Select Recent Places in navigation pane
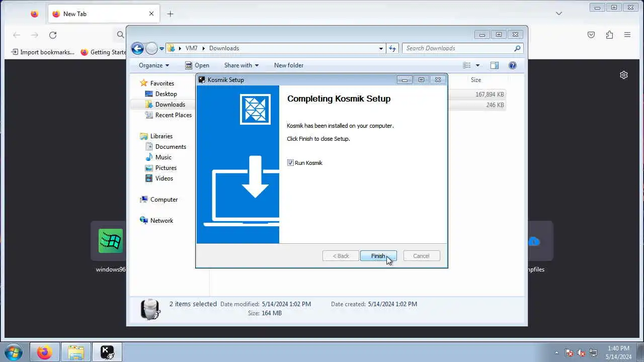 174,115
